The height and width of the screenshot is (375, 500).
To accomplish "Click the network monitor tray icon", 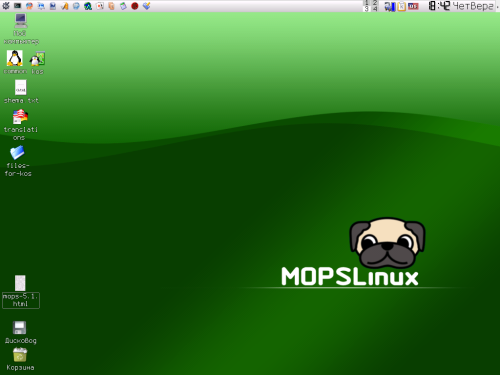I will click(390, 6).
